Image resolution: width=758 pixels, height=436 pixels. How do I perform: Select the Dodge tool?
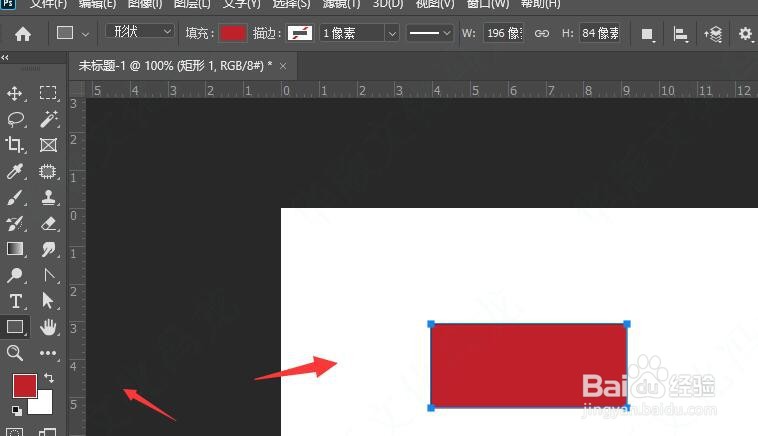point(15,275)
